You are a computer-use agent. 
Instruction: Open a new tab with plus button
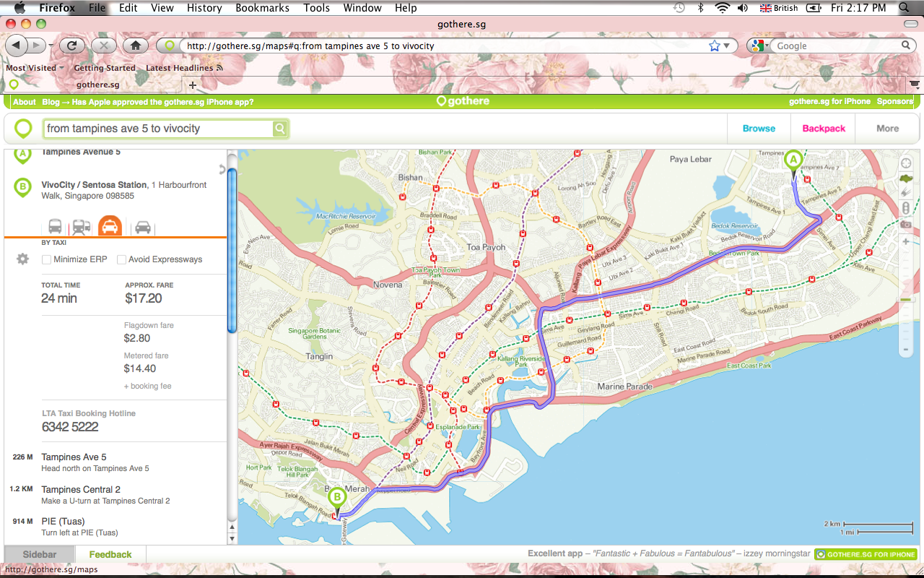click(192, 85)
